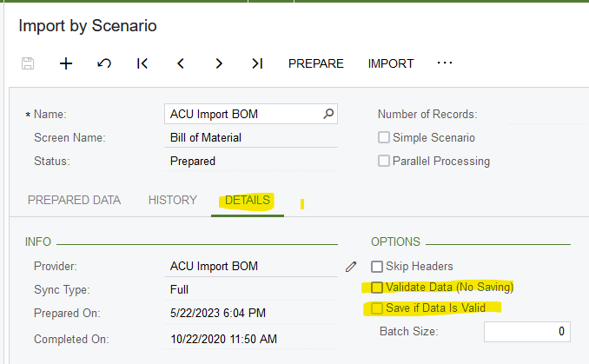Image resolution: width=589 pixels, height=364 pixels.
Task: Open the more actions ellipsis menu
Action: (x=445, y=63)
